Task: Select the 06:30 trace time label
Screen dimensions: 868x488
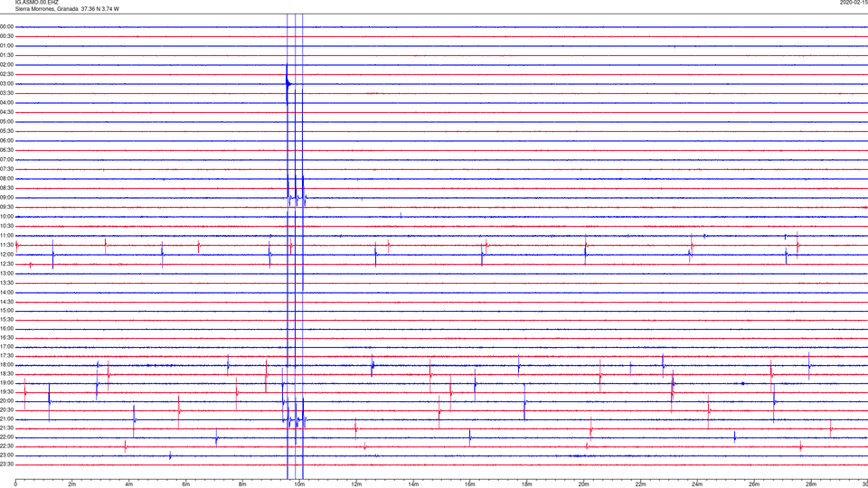Action: coord(6,150)
